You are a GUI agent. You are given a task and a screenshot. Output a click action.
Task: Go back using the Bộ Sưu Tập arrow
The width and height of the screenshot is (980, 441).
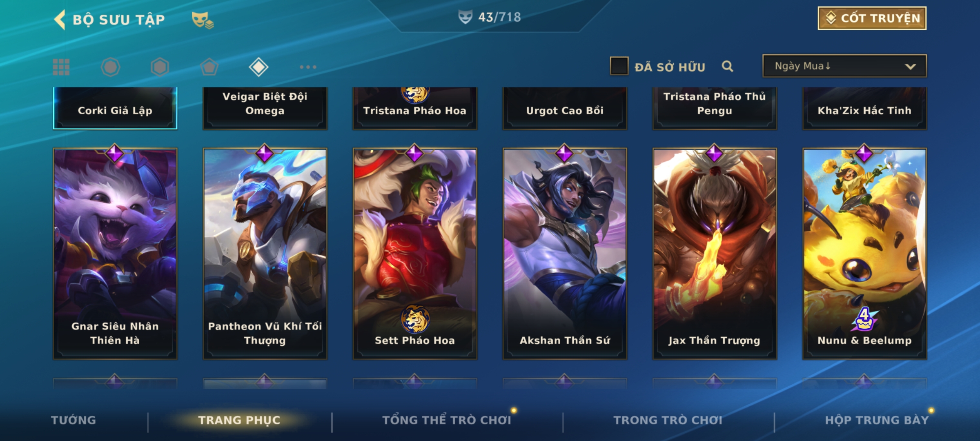pos(60,20)
